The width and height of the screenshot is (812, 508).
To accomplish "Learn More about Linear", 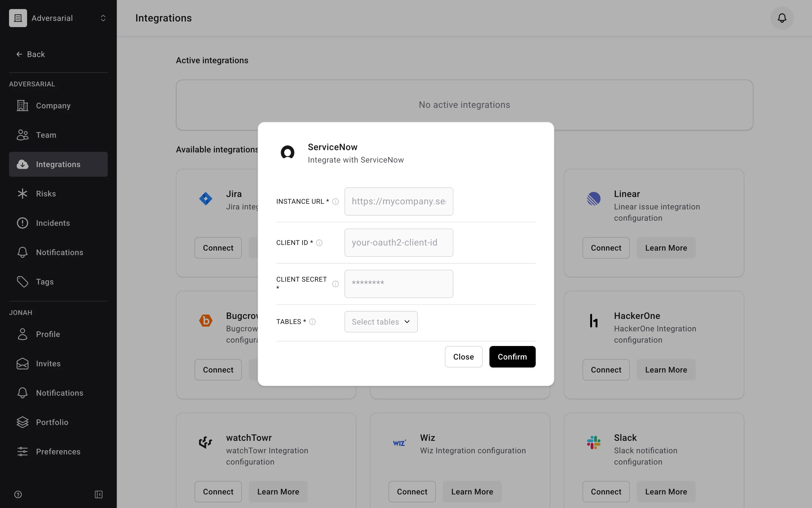I will [x=666, y=248].
